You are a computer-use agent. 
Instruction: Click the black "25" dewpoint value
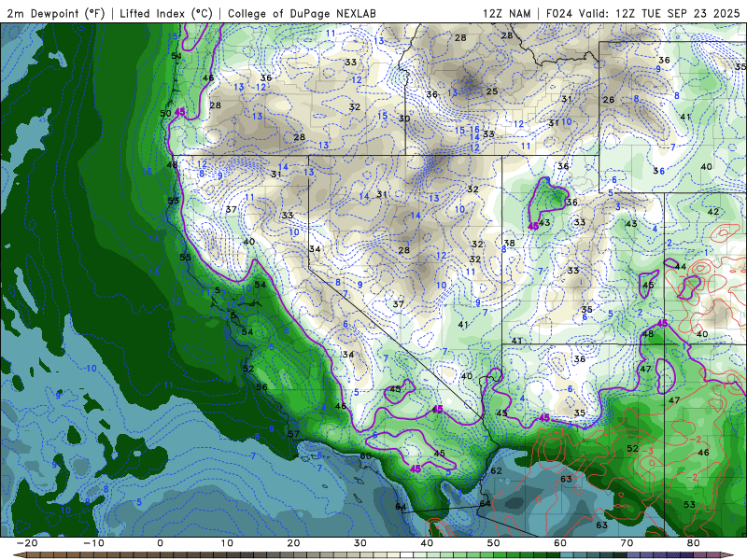coord(492,91)
